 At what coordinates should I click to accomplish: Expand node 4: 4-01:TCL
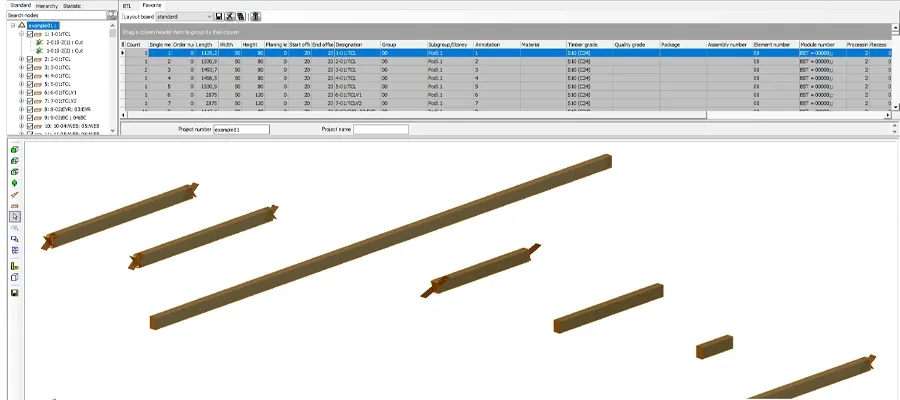point(22,76)
